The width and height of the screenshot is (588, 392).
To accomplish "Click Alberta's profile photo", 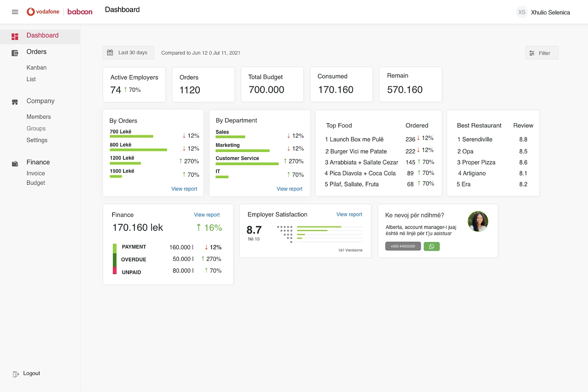I will pyautogui.click(x=477, y=221).
